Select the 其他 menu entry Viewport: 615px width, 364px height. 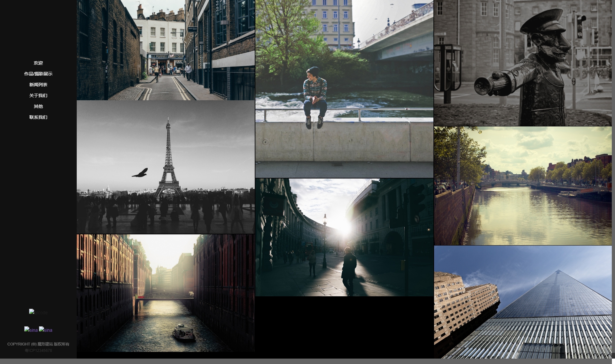[38, 106]
